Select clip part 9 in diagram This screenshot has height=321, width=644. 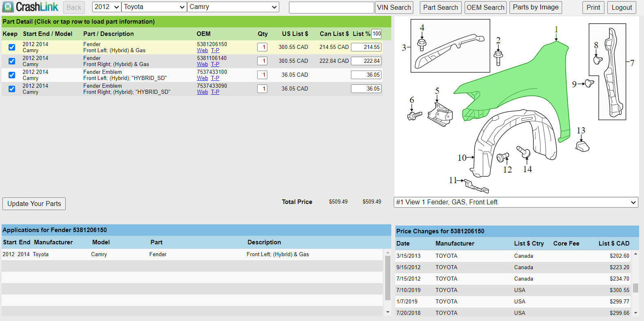click(x=589, y=84)
